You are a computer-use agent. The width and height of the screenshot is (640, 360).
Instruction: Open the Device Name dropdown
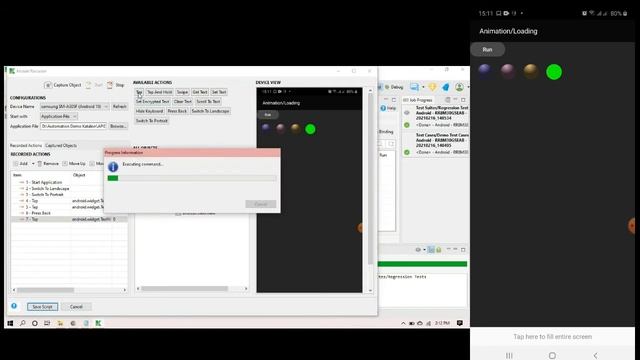tap(74, 107)
